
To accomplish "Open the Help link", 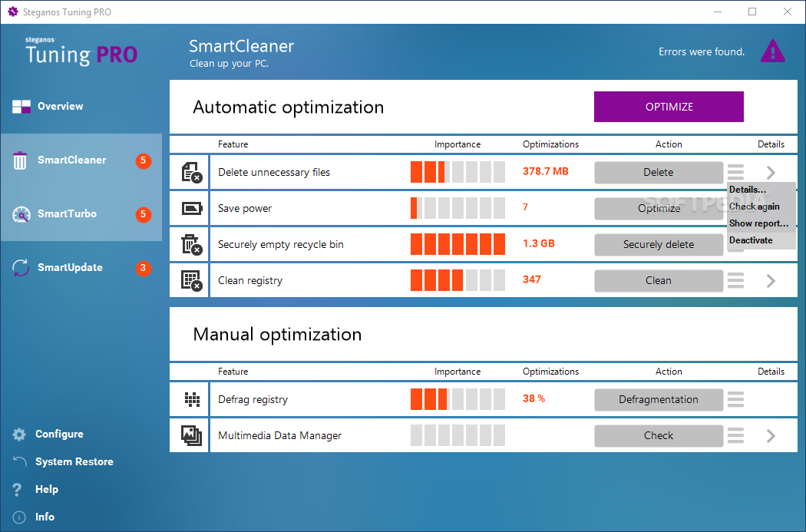I will (x=46, y=489).
